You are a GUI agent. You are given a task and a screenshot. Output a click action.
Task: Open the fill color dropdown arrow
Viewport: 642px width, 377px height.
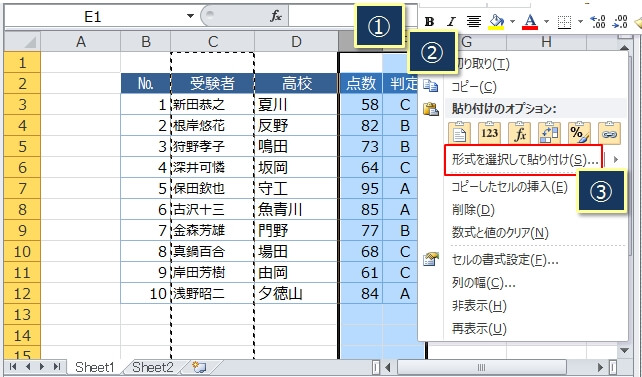click(512, 21)
